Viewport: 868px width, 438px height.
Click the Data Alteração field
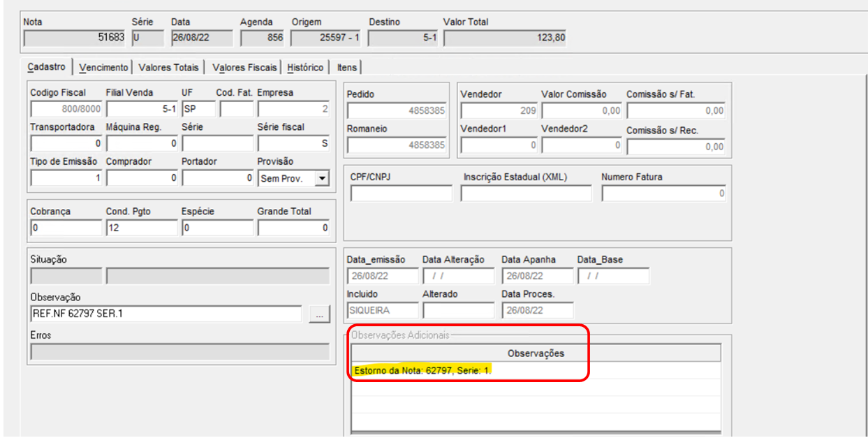point(458,276)
